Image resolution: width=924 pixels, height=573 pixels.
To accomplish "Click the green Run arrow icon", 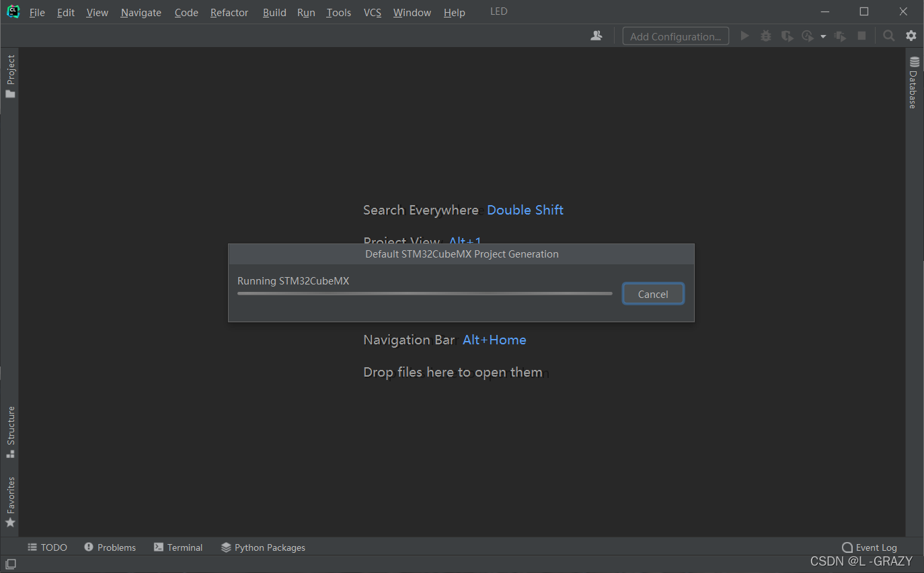I will point(744,36).
